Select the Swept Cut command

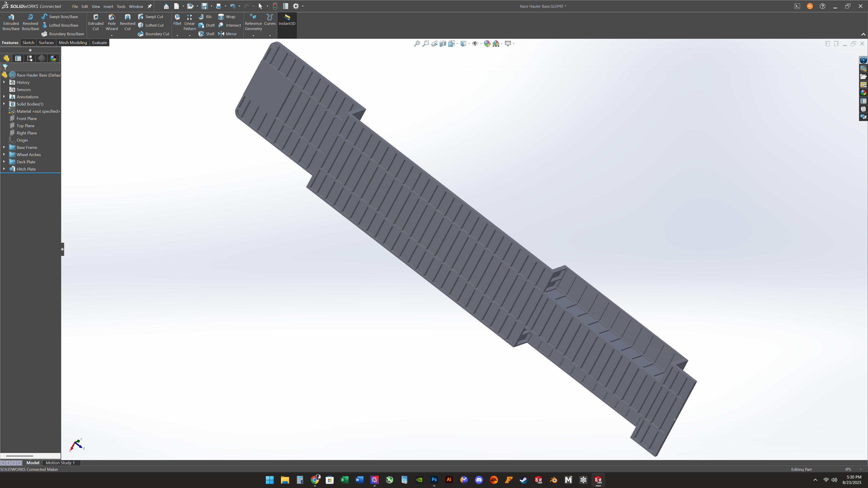[150, 16]
